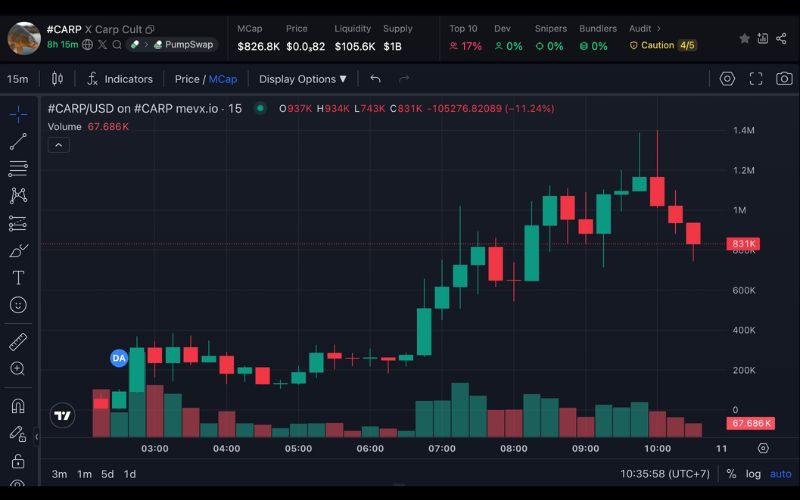Share the #CARP token page
Screen dimensions: 800x500
coord(781,38)
